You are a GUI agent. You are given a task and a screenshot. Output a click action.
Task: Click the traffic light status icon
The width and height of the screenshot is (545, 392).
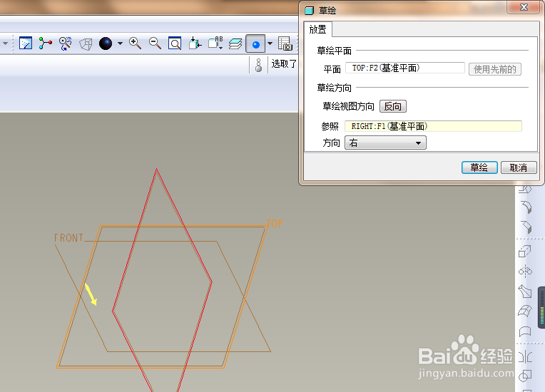[258, 65]
